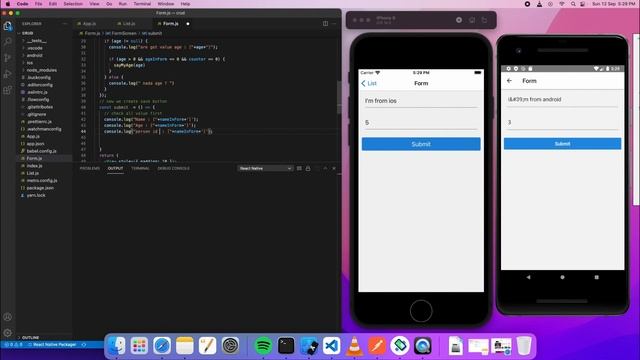Click the iOS age field showing 5

421,122
